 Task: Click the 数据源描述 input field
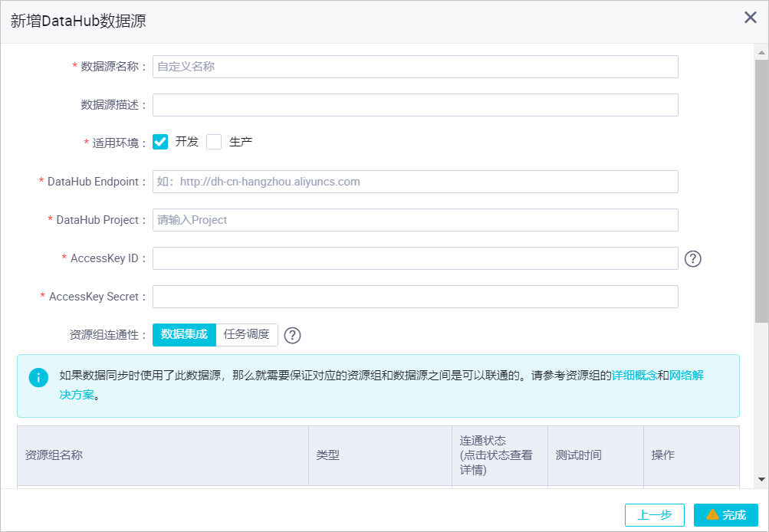[415, 105]
